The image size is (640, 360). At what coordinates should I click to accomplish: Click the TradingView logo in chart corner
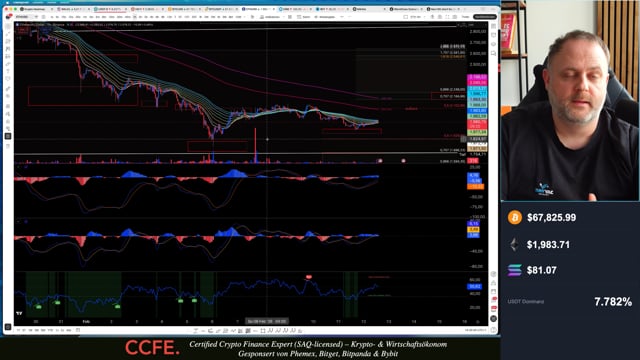pyautogui.click(x=19, y=313)
